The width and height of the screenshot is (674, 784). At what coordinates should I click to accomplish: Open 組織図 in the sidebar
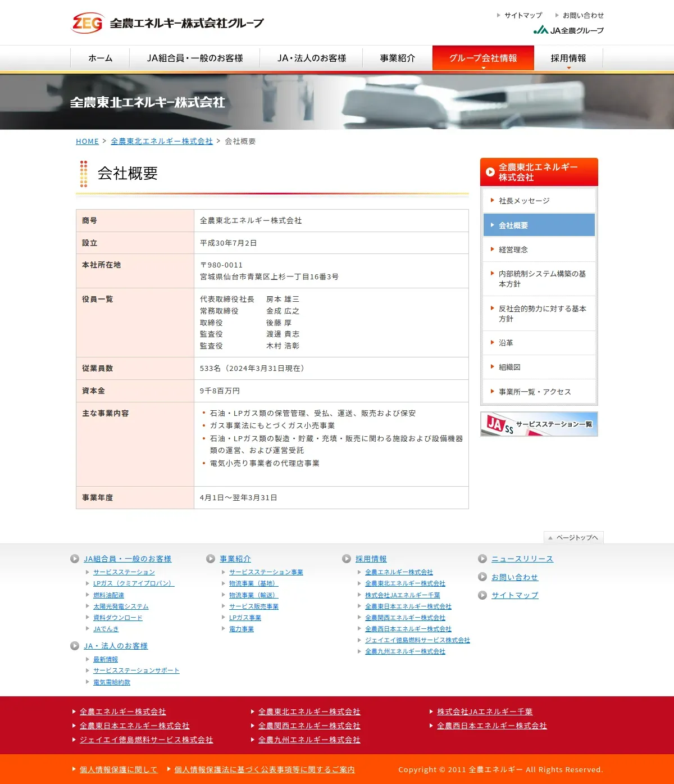point(539,367)
